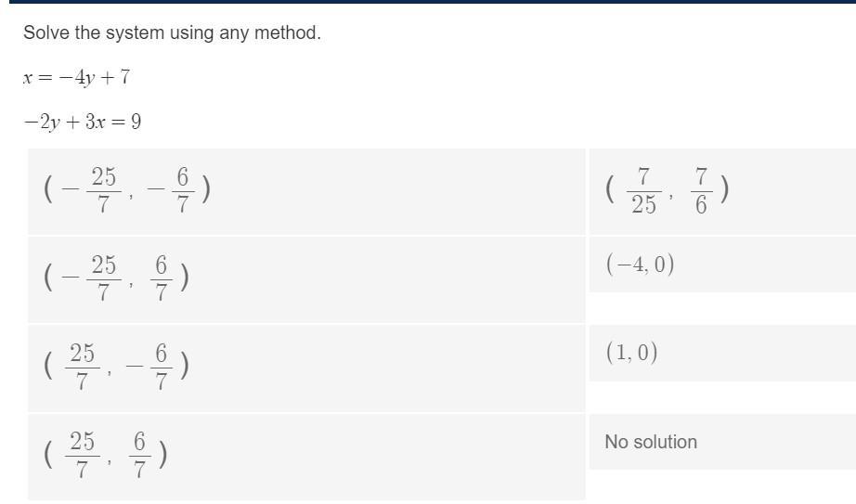Click the 0 in the (−4, 0) option
Viewport: 856px width, 504px height.
click(x=660, y=265)
